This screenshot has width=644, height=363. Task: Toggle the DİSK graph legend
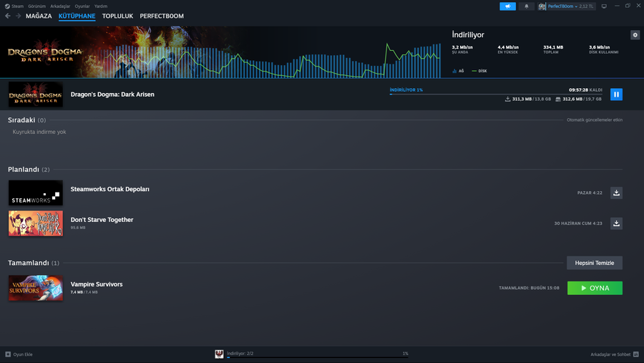point(479,71)
